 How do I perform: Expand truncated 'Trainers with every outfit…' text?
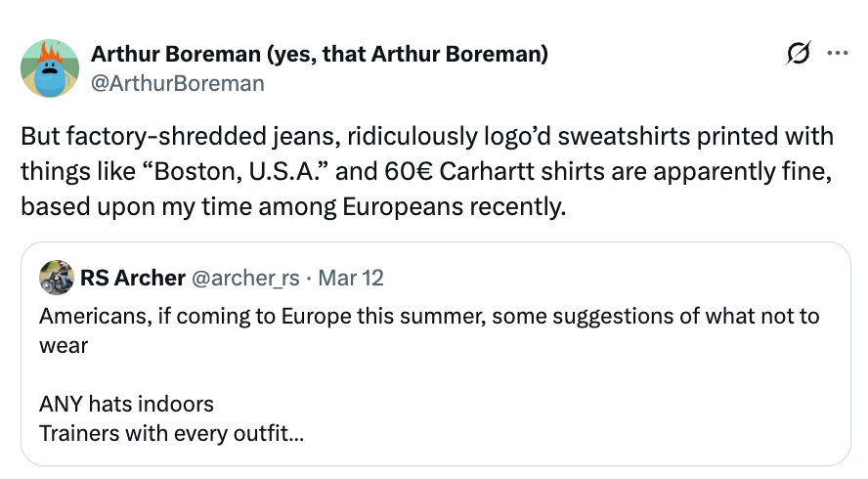tap(171, 432)
